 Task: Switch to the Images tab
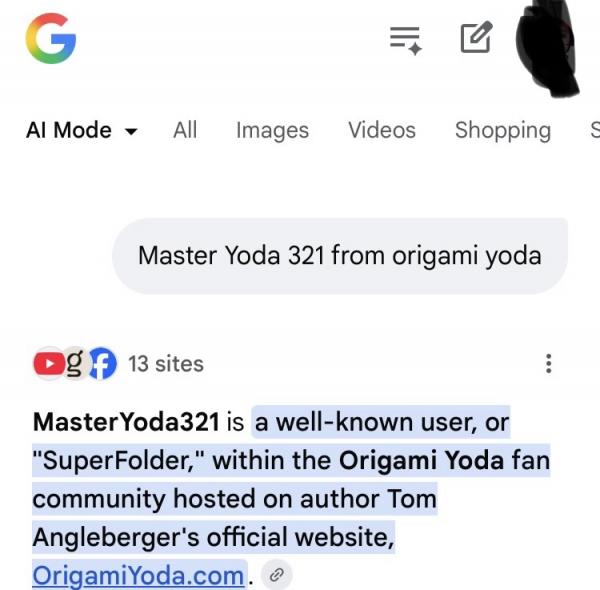[272, 130]
